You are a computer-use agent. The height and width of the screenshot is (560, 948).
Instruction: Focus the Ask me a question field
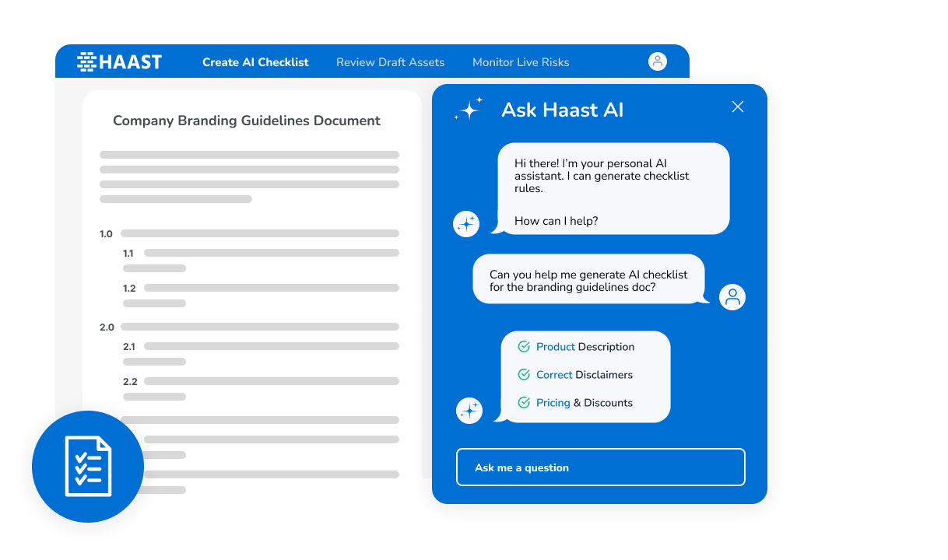pos(600,467)
